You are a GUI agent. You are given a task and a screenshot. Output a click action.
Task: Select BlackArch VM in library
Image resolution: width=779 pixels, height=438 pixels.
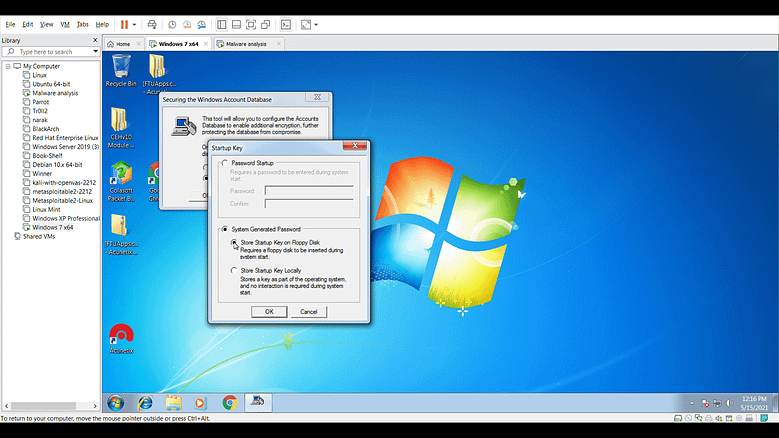click(46, 129)
